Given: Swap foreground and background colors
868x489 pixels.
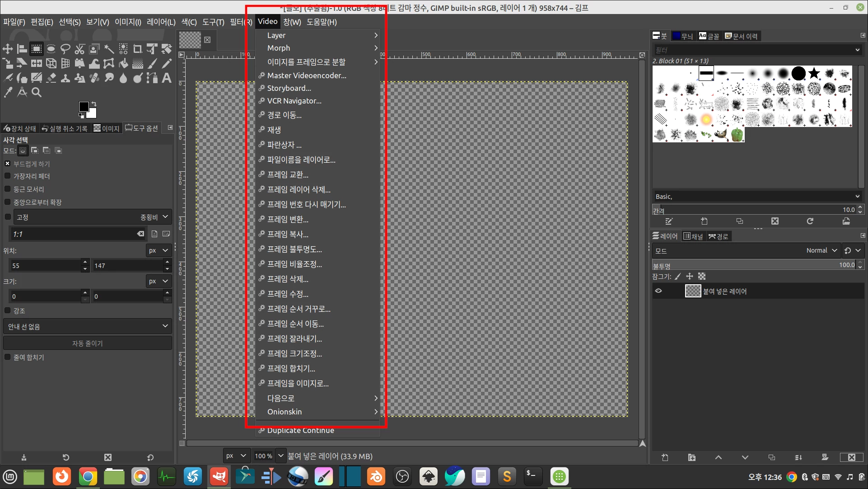Looking at the screenshot, I should tap(94, 103).
